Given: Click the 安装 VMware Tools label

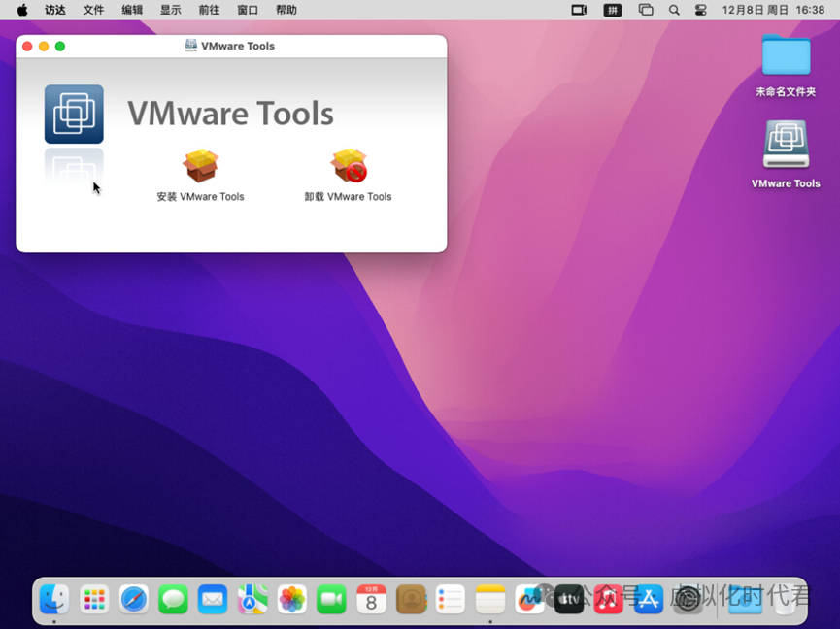Looking at the screenshot, I should tap(200, 197).
